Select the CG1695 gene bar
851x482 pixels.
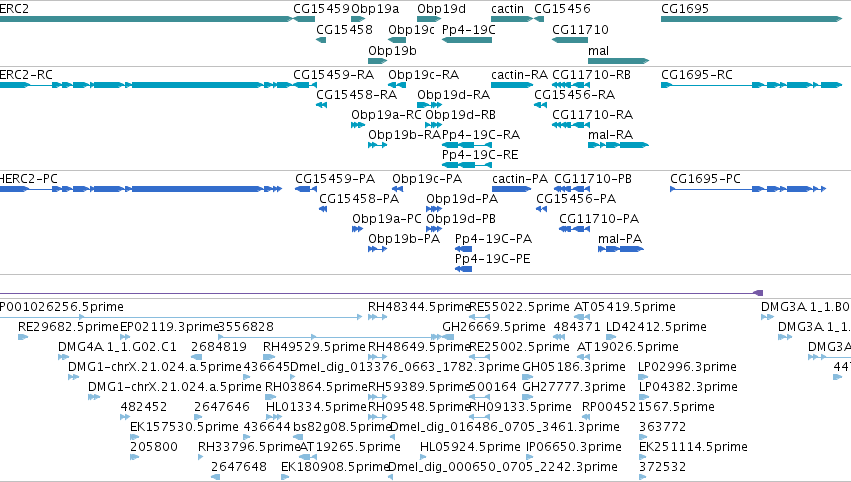[x=751, y=19]
